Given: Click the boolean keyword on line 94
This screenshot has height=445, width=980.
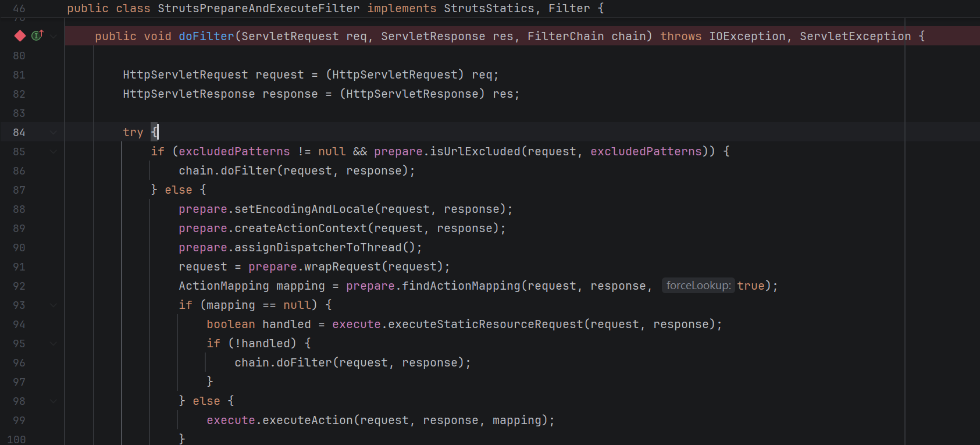Looking at the screenshot, I should (231, 325).
